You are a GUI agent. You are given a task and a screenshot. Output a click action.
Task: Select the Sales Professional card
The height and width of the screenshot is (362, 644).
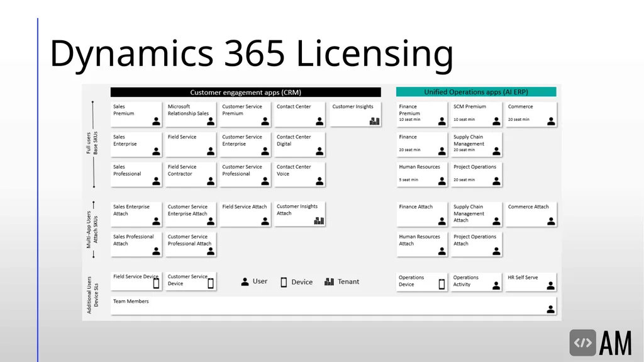click(136, 174)
